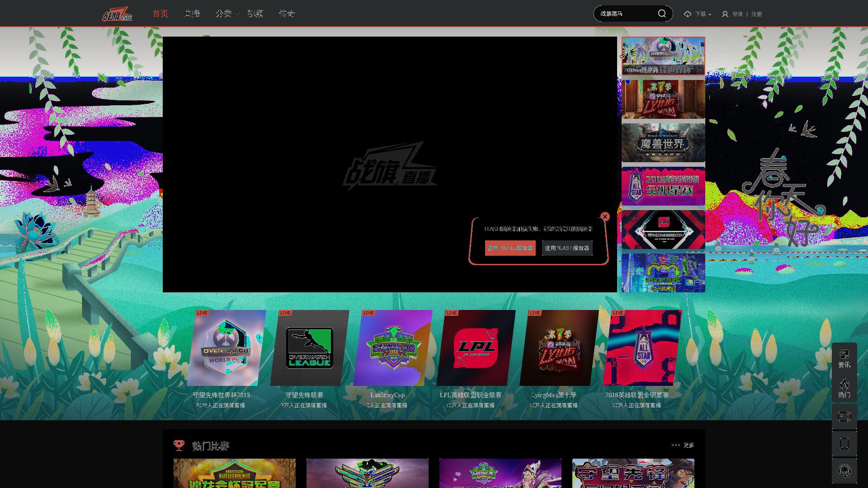The height and width of the screenshot is (488, 868).
Task: Open the 分类 categories menu
Action: pyautogui.click(x=223, y=14)
